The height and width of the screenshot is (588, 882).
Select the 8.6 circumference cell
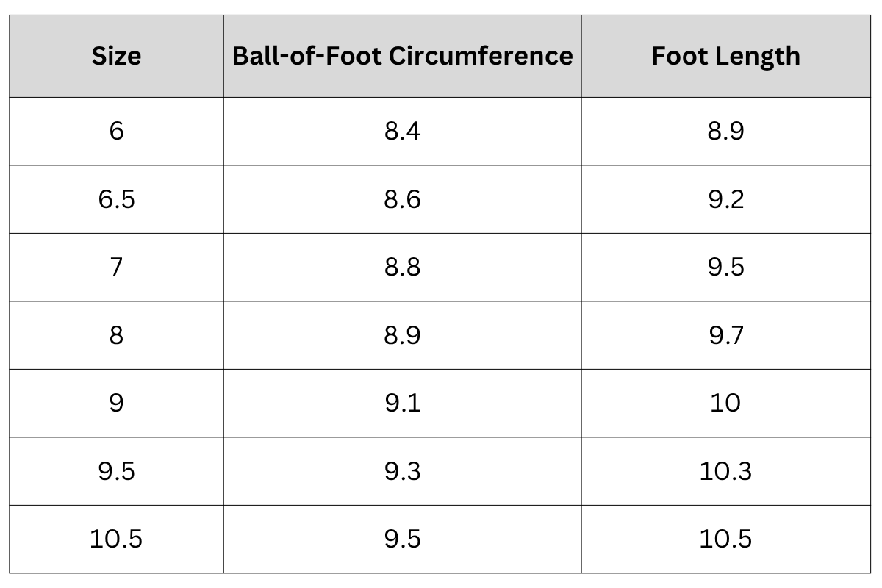coord(402,199)
